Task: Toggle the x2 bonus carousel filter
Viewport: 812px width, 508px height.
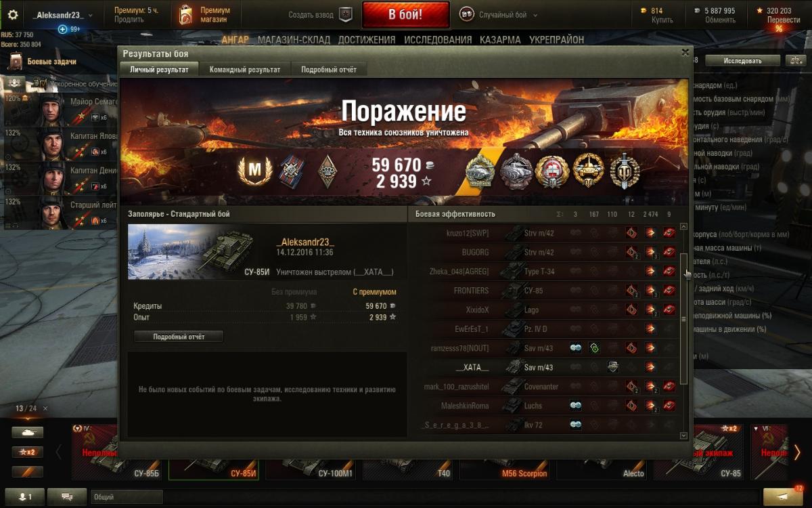Action: click(x=27, y=452)
